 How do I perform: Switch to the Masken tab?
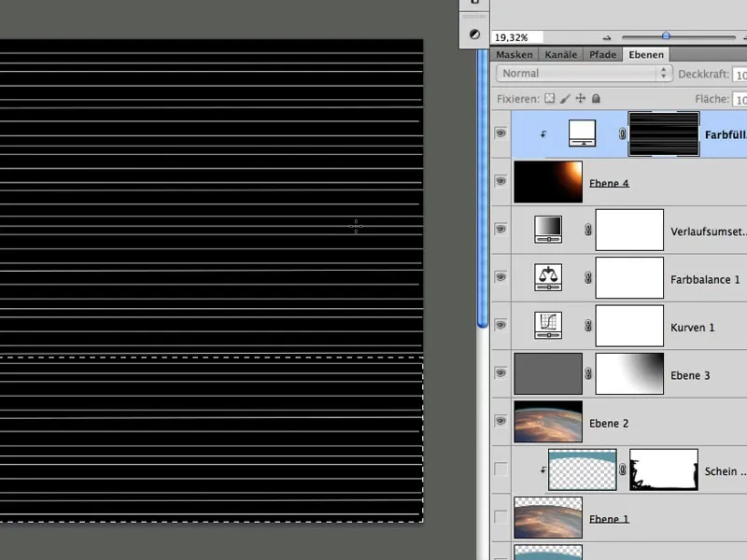514,55
